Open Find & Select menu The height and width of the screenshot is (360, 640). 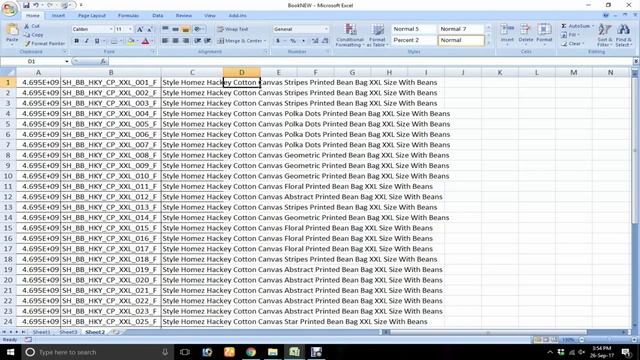(x=623, y=35)
